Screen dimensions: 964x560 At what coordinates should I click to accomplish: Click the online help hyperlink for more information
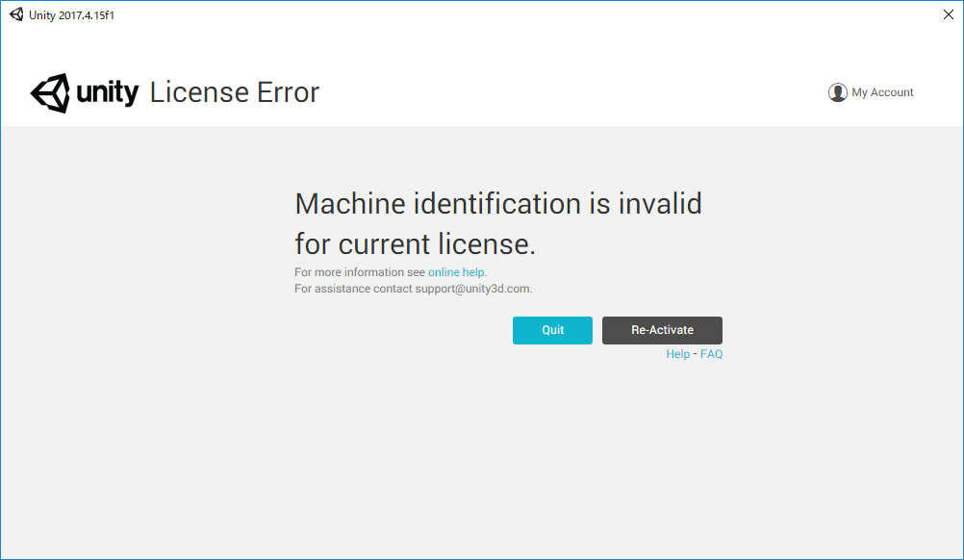tap(456, 271)
